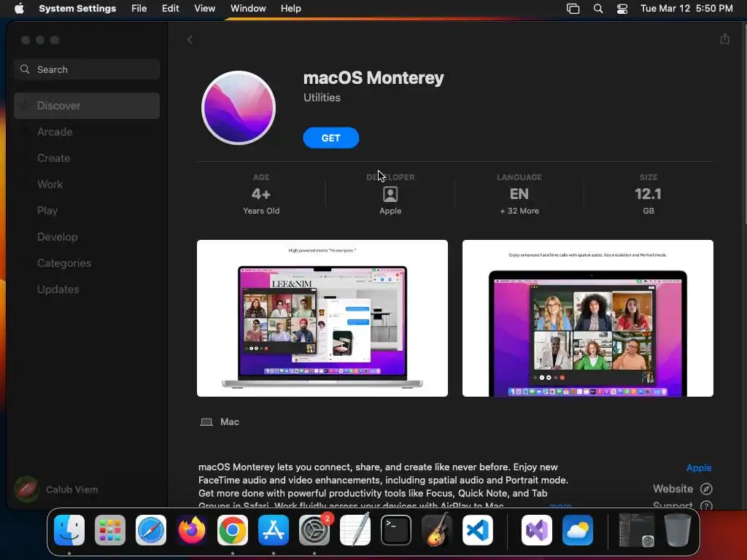Image resolution: width=747 pixels, height=560 pixels.
Task: Open TextEdit from the Dock
Action: click(355, 530)
